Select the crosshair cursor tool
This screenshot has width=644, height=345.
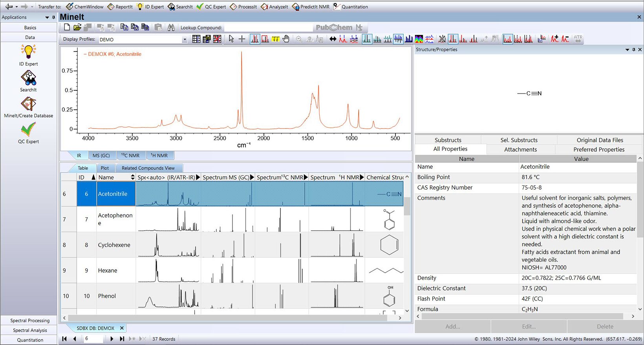coord(242,39)
